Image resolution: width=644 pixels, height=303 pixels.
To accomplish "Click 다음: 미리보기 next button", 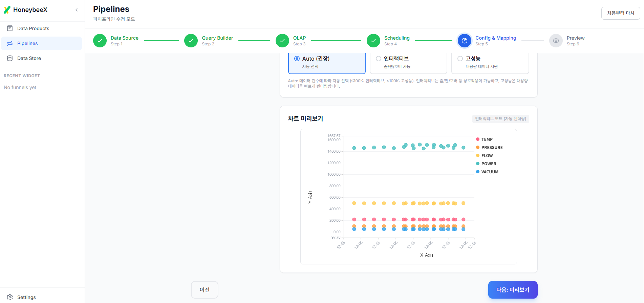I will [x=513, y=290].
